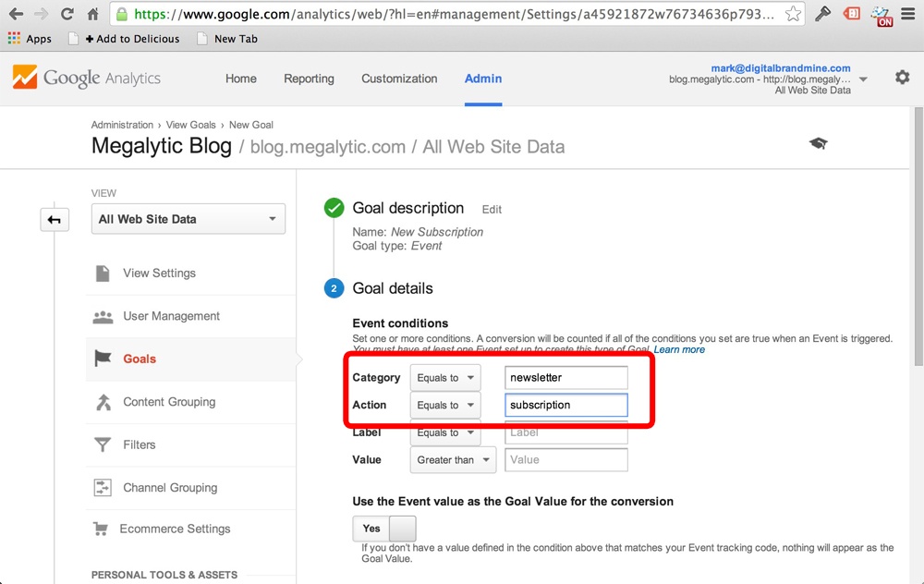Open the Customization tab
The image size is (924, 584).
399,79
